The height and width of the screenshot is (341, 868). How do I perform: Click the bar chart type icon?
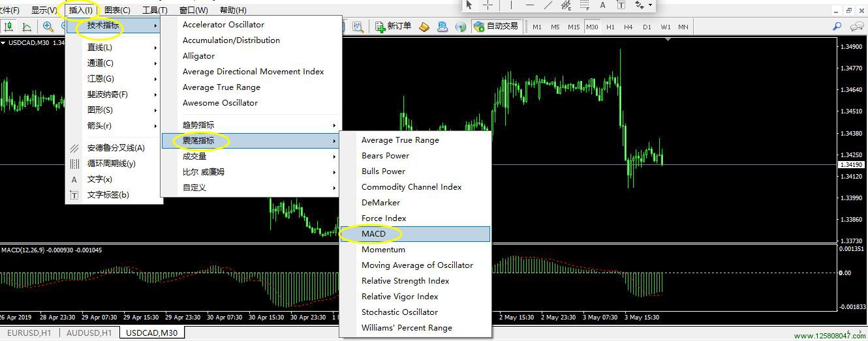(x=9, y=27)
